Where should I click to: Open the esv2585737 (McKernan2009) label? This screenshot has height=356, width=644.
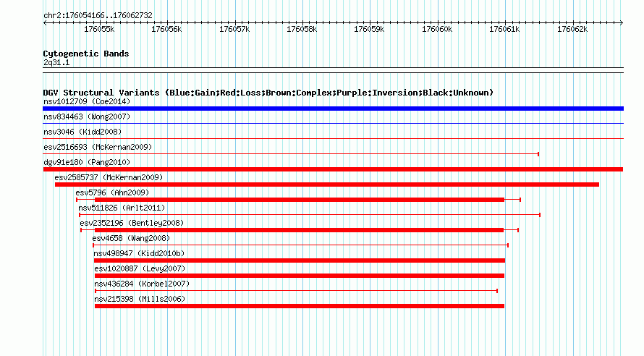tap(109, 177)
